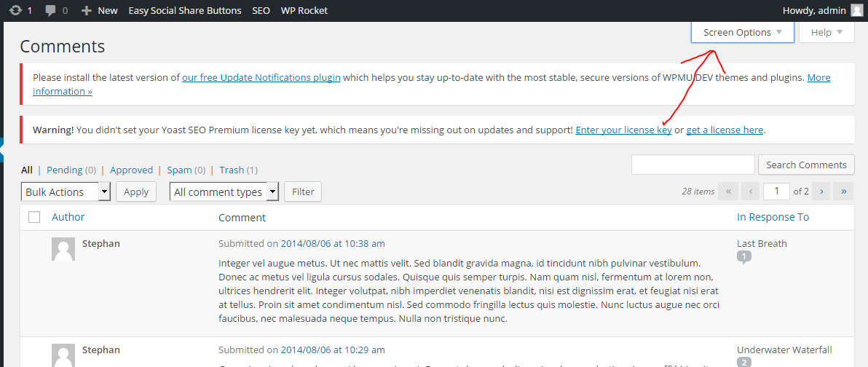The width and height of the screenshot is (868, 367).
Task: Click the search comments text field
Action: pyautogui.click(x=693, y=165)
